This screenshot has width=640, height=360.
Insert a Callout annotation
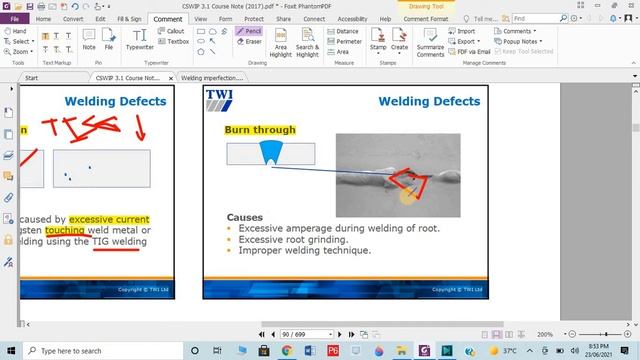pyautogui.click(x=171, y=31)
